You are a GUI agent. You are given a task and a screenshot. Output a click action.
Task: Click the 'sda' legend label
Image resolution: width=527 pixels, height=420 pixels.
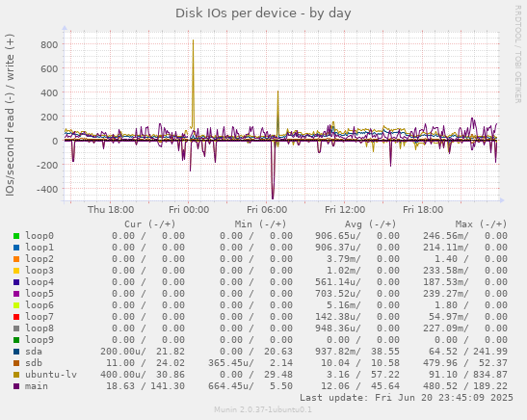(x=34, y=352)
